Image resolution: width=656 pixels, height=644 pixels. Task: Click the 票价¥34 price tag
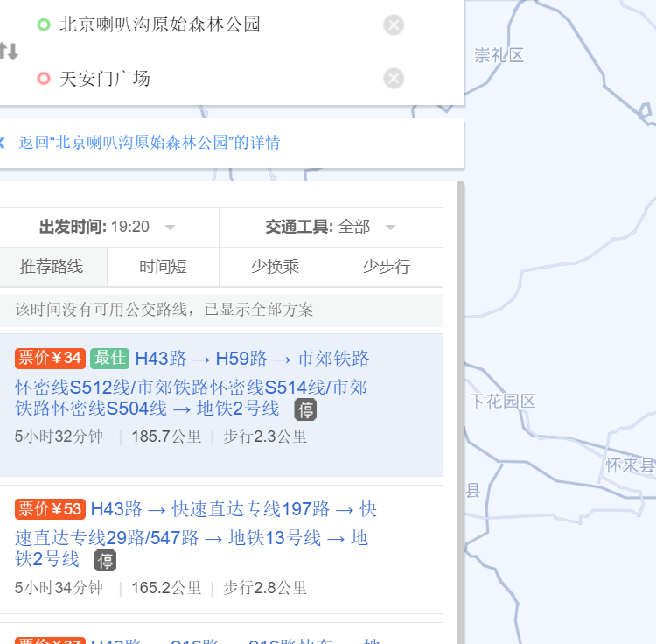coord(50,358)
